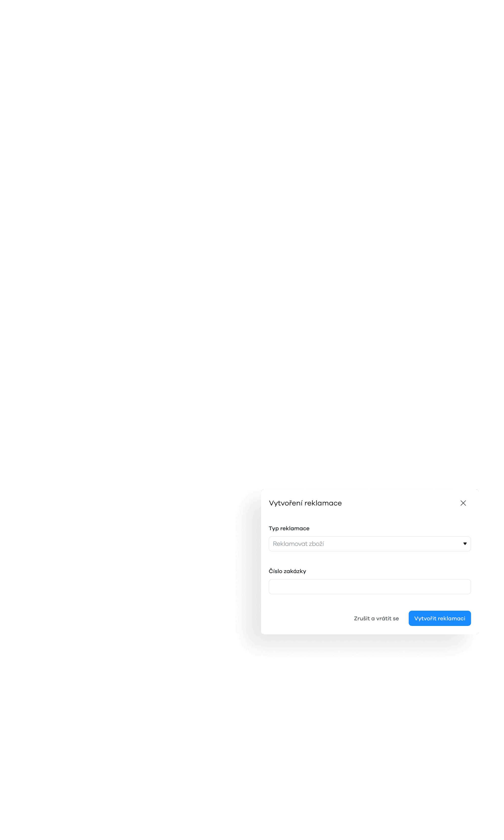Click the blue Vytvořit reklamaci button

coord(439,618)
